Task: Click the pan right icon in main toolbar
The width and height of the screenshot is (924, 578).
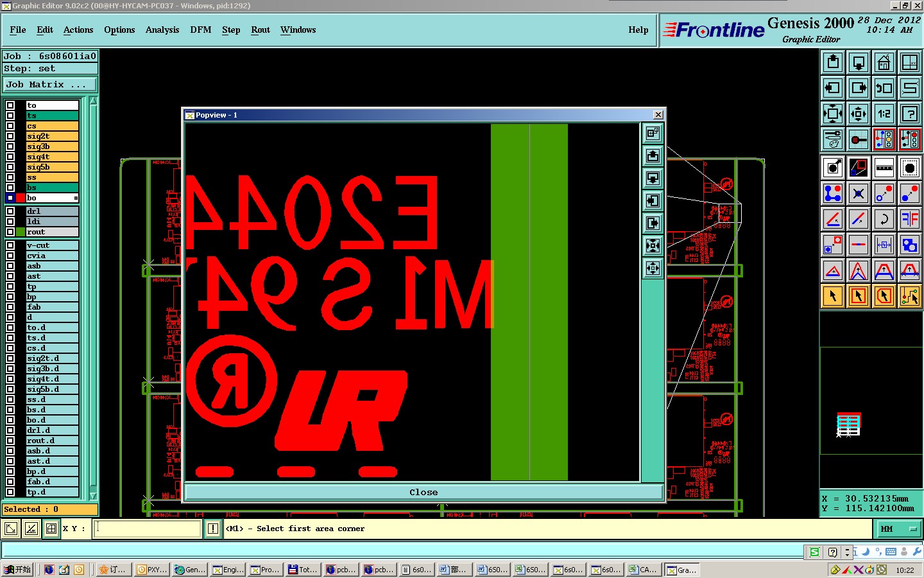Action: pos(859,88)
